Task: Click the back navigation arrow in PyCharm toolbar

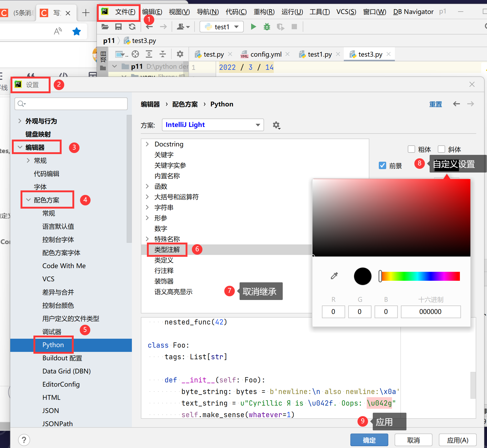Action: point(149,27)
